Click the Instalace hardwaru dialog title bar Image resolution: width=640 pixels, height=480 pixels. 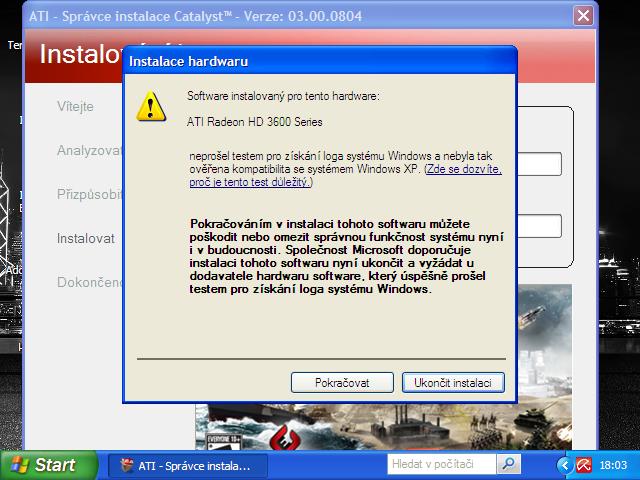pos(320,61)
